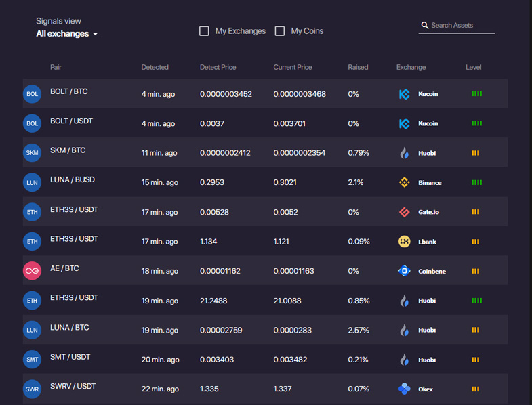Click the Coinbene exchange logo
The height and width of the screenshot is (405, 532).
pyautogui.click(x=404, y=271)
